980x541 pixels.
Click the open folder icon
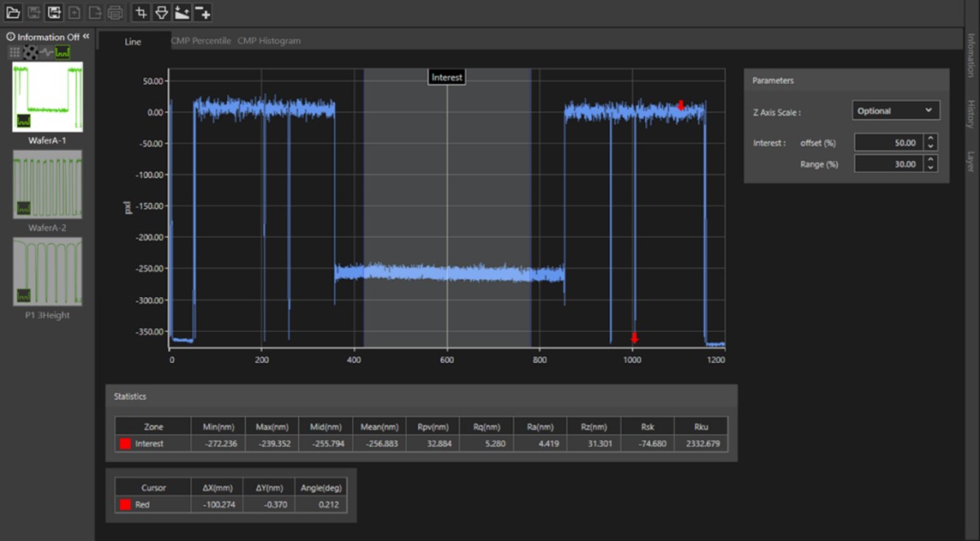(13, 13)
